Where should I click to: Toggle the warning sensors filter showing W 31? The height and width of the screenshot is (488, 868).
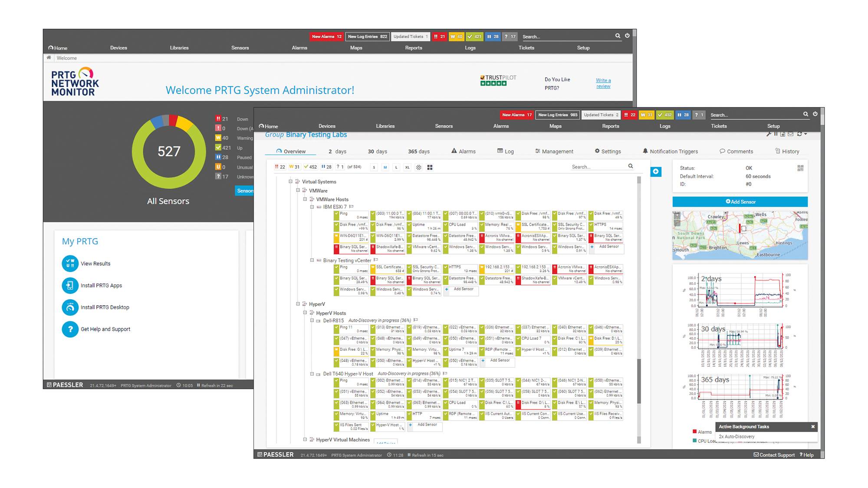point(293,166)
